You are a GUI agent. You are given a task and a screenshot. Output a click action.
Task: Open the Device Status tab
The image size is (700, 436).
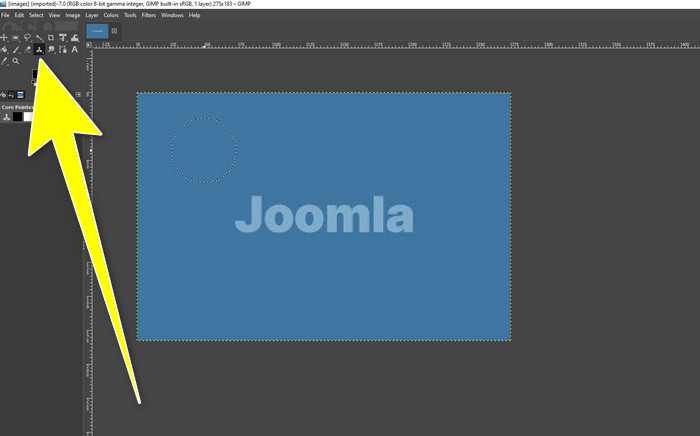click(3, 95)
